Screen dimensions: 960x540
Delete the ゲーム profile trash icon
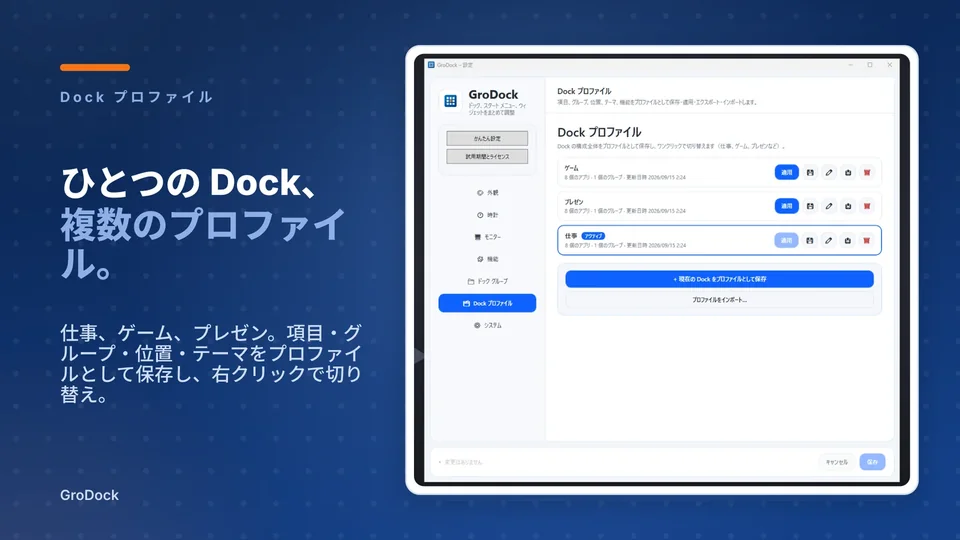(867, 173)
